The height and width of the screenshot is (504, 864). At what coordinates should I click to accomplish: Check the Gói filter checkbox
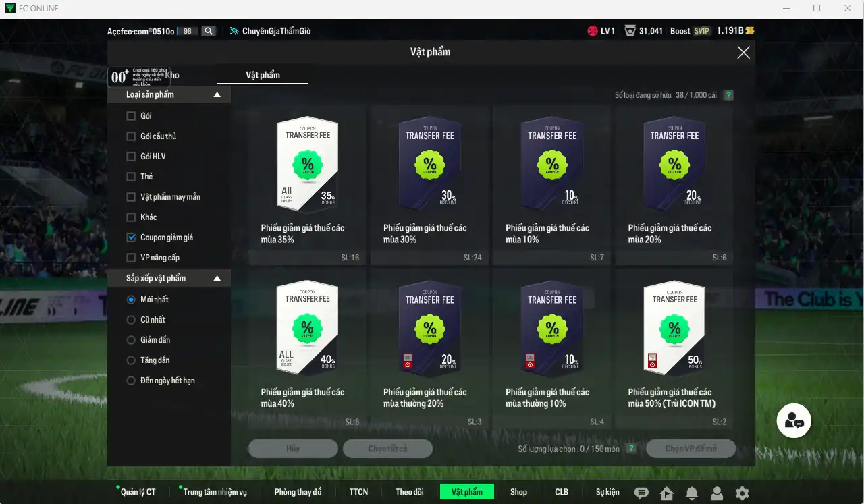pyautogui.click(x=131, y=116)
